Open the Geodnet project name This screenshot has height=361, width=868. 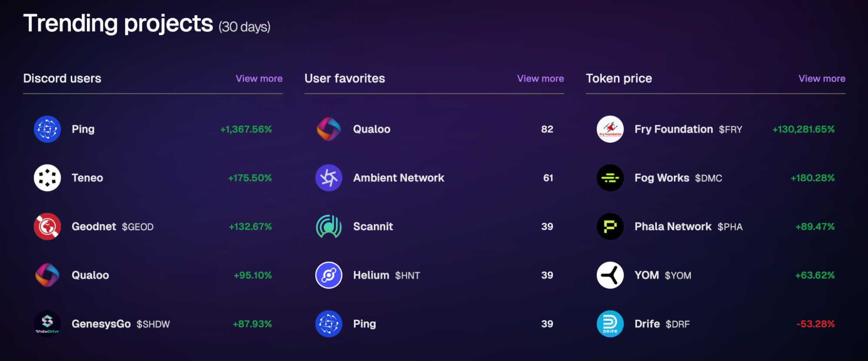[94, 226]
